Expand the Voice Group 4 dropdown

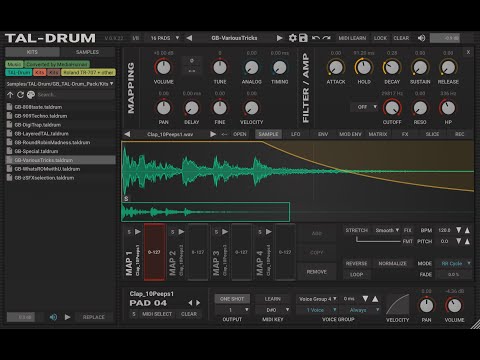point(317,299)
